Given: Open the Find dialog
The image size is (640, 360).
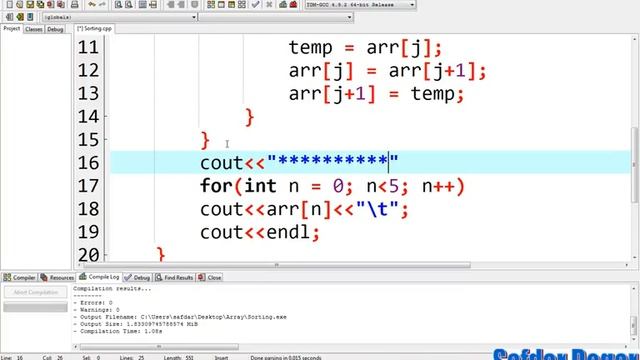Looking at the screenshot, I should (118, 4).
